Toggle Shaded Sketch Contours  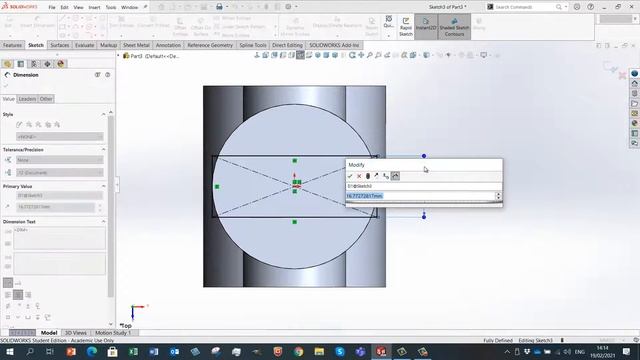pos(454,27)
